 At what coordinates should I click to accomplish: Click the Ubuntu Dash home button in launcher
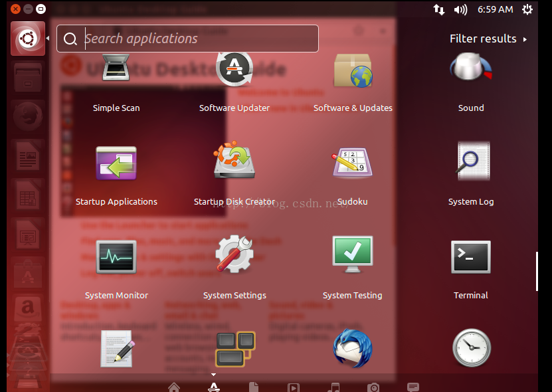(x=28, y=39)
